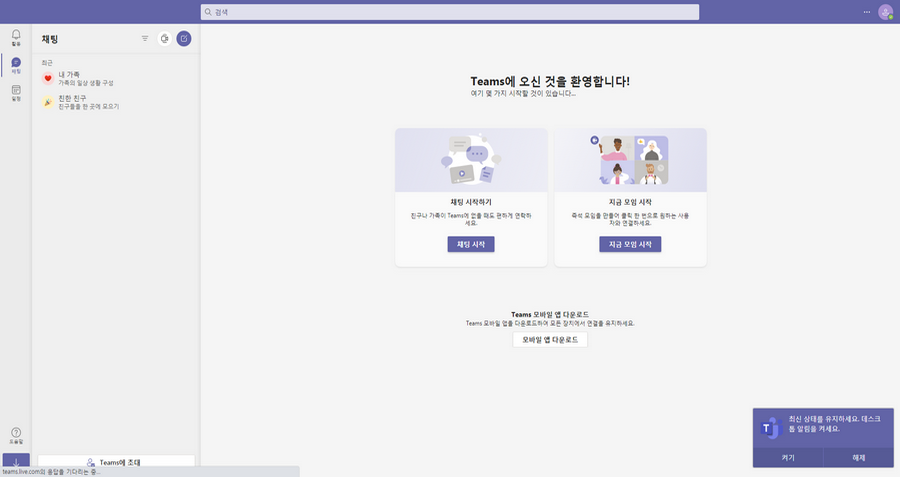Click the Teams 모바일 앱 다운로드 heading

coord(550,315)
